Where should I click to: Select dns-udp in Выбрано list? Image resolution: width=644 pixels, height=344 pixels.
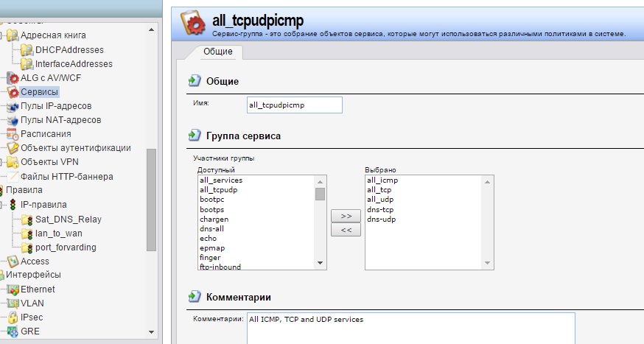coord(381,220)
